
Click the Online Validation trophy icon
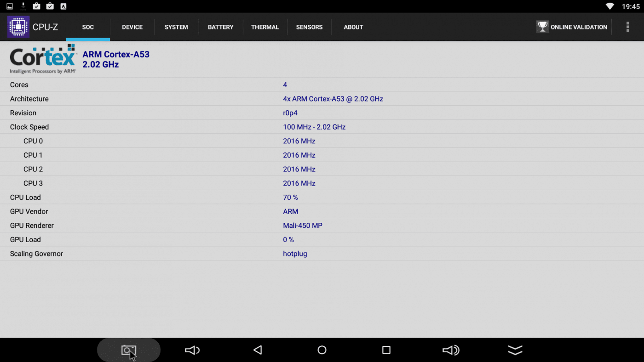coord(543,27)
